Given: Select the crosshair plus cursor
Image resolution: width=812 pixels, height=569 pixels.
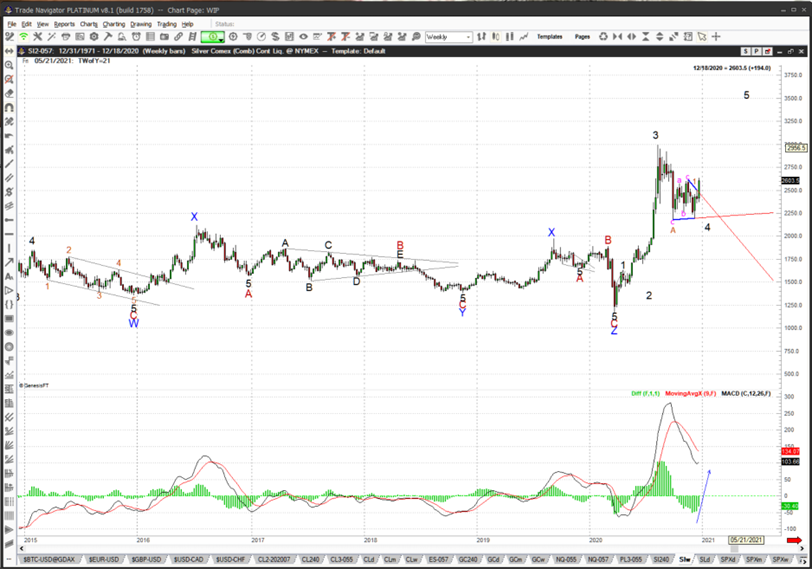Looking at the screenshot, I should [x=716, y=37].
